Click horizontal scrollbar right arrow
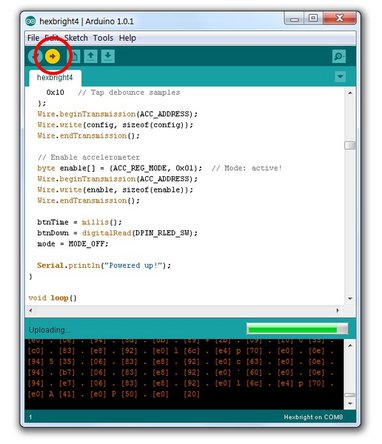The width and height of the screenshot is (382, 444). pyautogui.click(x=338, y=310)
